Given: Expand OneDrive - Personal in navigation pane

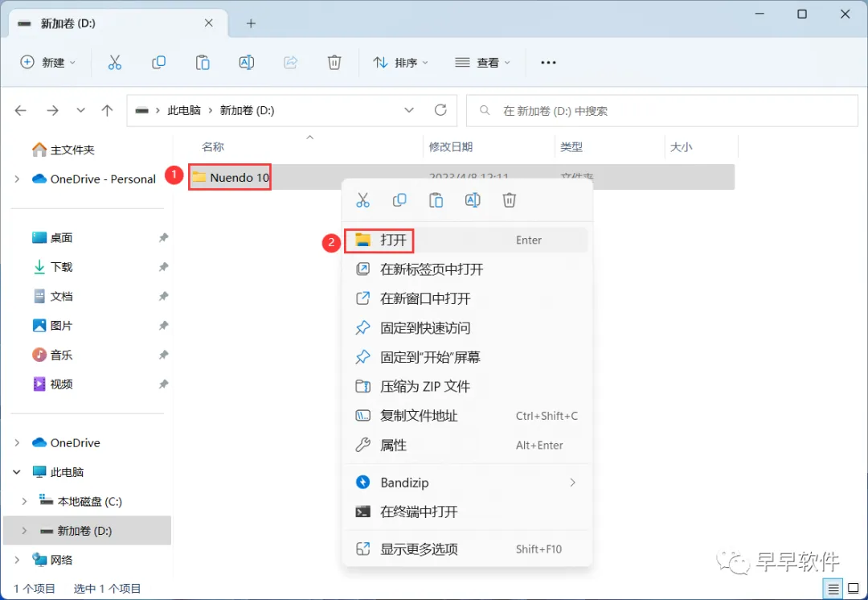Looking at the screenshot, I should pyautogui.click(x=17, y=179).
